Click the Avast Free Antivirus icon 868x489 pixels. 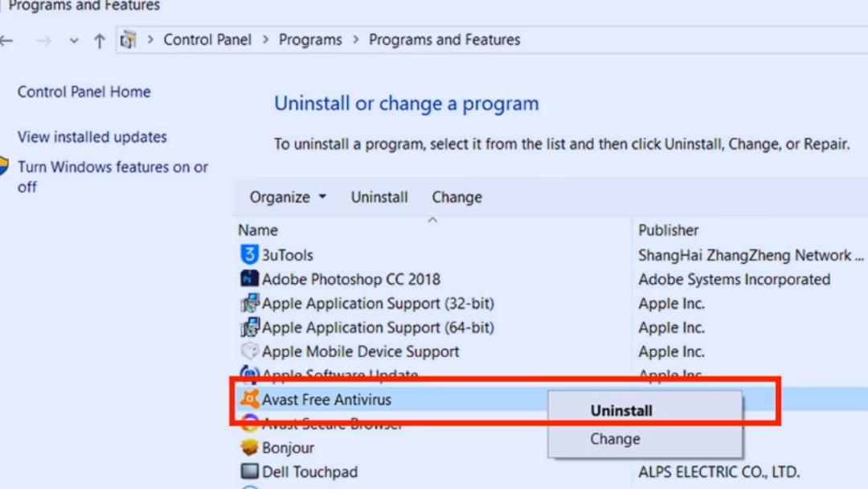(x=249, y=399)
